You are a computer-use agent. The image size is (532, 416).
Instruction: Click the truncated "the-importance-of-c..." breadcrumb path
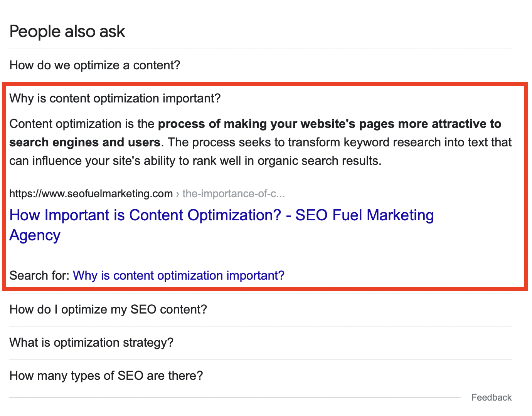pos(234,193)
